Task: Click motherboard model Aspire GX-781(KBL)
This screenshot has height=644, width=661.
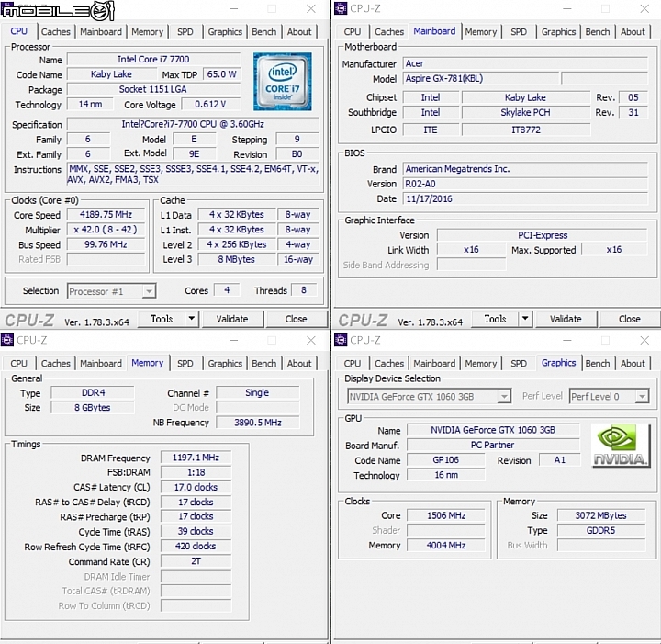Action: [481, 78]
